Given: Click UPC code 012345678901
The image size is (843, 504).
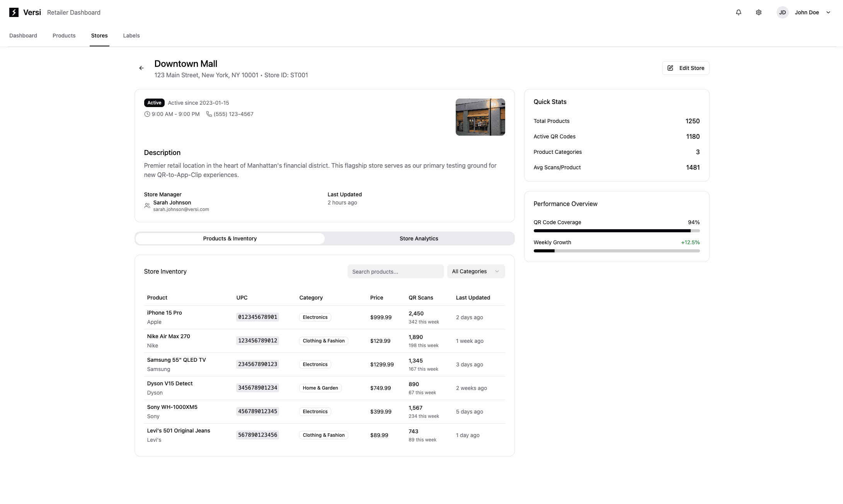Looking at the screenshot, I should (257, 317).
